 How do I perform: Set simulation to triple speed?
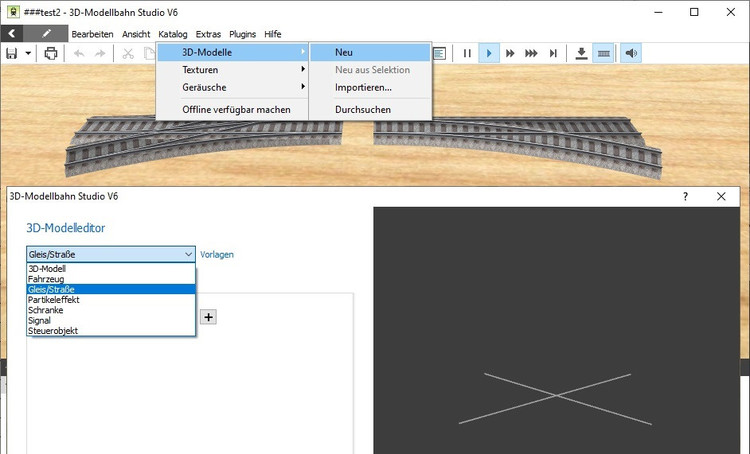pos(531,53)
